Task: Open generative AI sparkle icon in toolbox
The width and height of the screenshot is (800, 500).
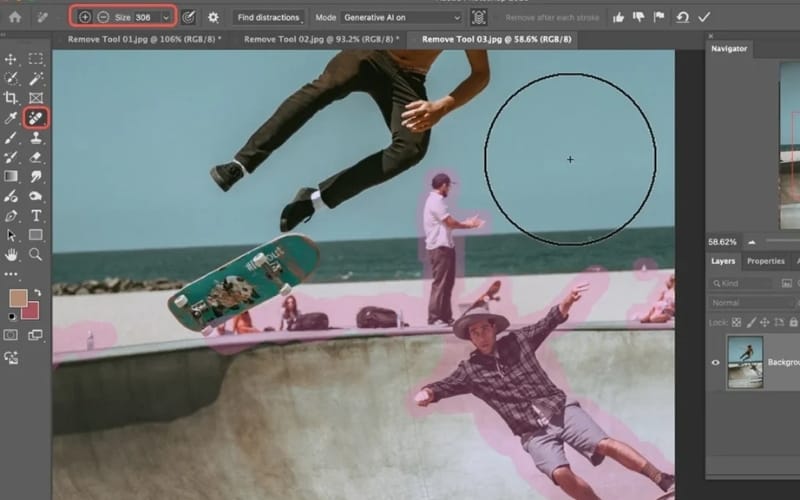Action: [x=11, y=358]
